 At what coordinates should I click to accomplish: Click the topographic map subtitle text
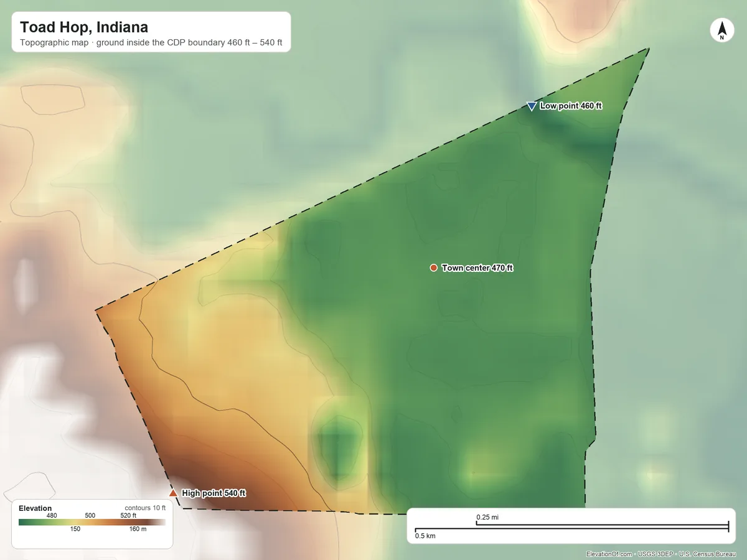pos(151,44)
